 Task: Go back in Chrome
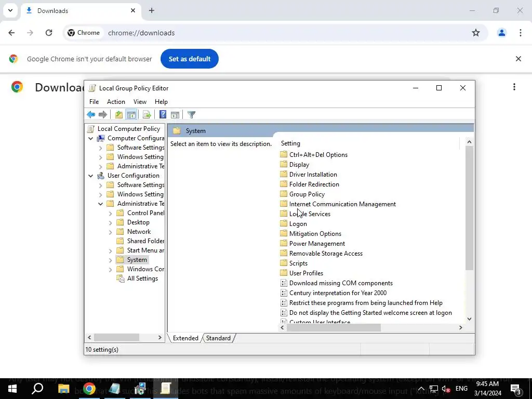(x=11, y=33)
